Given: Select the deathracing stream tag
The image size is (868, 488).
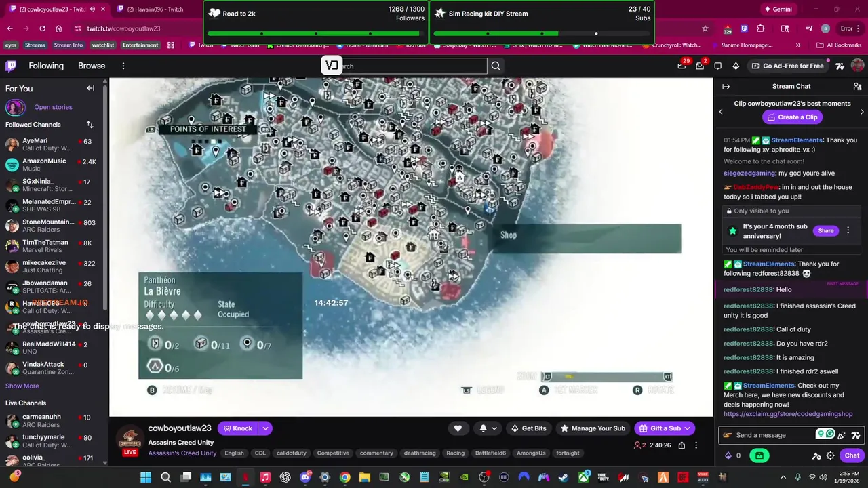Looking at the screenshot, I should (x=420, y=453).
